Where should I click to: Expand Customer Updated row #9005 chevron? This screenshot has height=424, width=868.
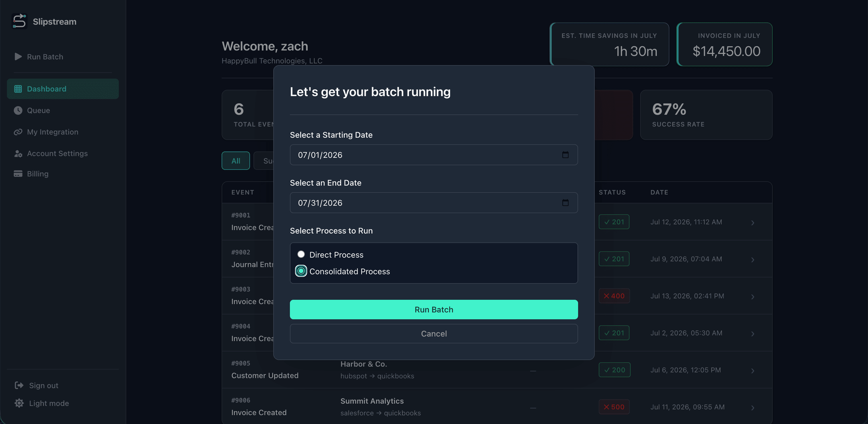click(x=752, y=371)
